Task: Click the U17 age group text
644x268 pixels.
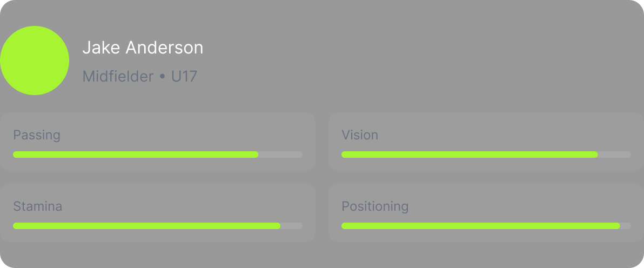Action: 184,77
